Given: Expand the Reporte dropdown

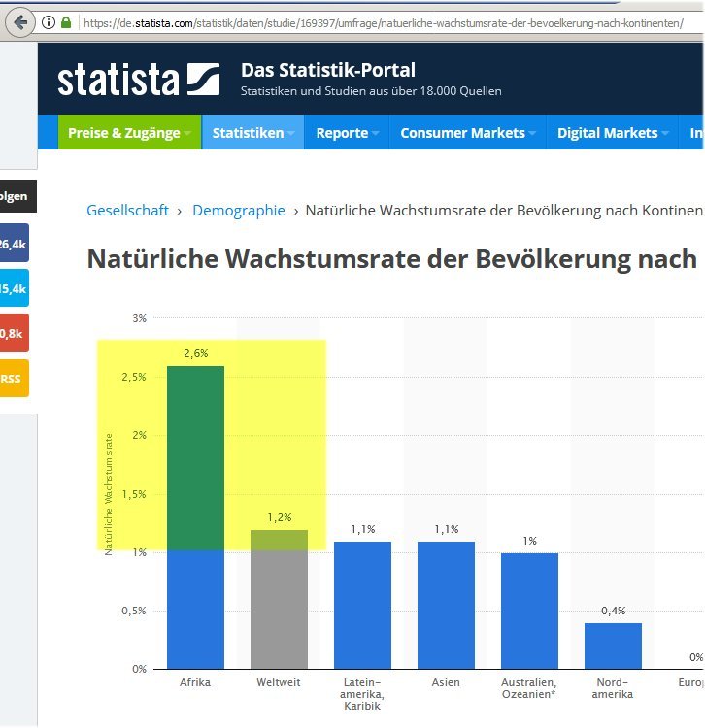Looking at the screenshot, I should (347, 133).
